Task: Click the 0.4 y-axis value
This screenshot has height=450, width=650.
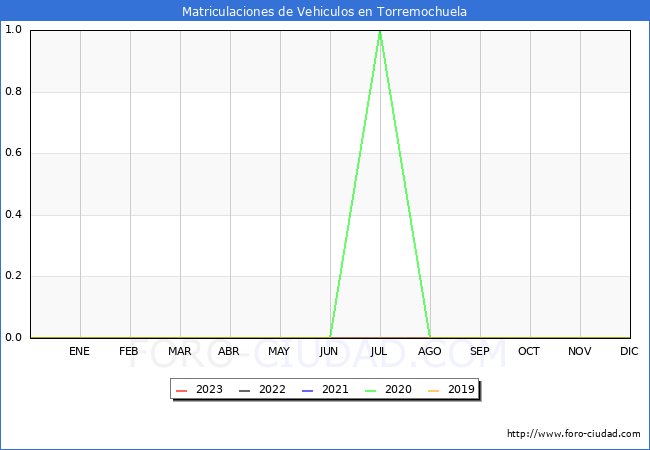Action: 13,215
